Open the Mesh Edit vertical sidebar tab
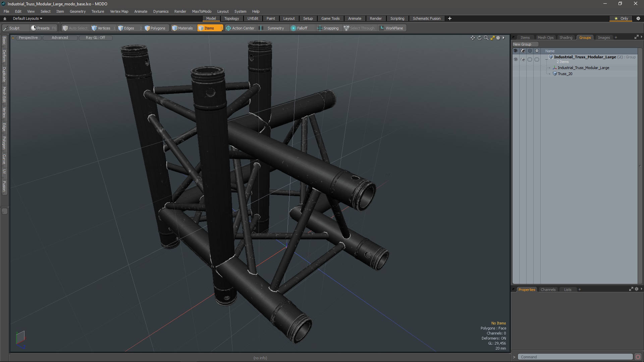 point(4,95)
